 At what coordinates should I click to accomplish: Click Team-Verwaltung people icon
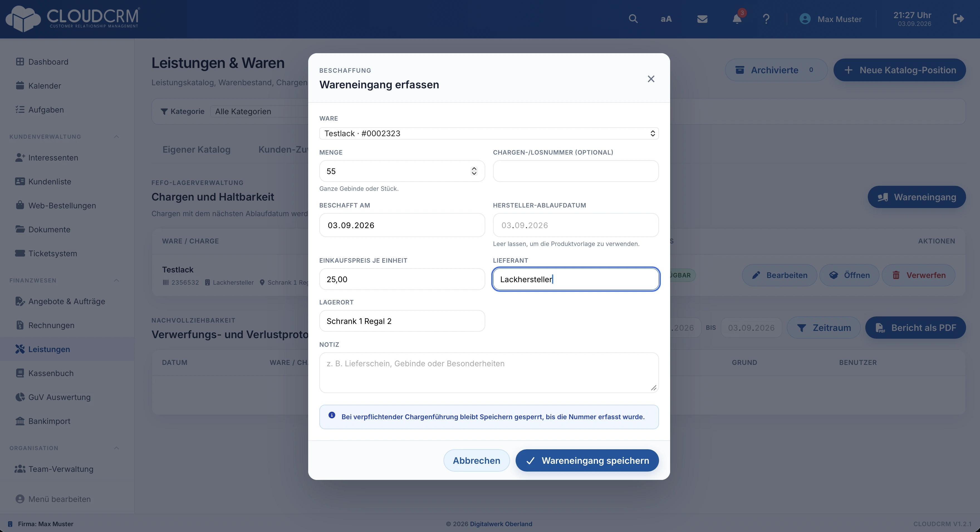click(20, 469)
